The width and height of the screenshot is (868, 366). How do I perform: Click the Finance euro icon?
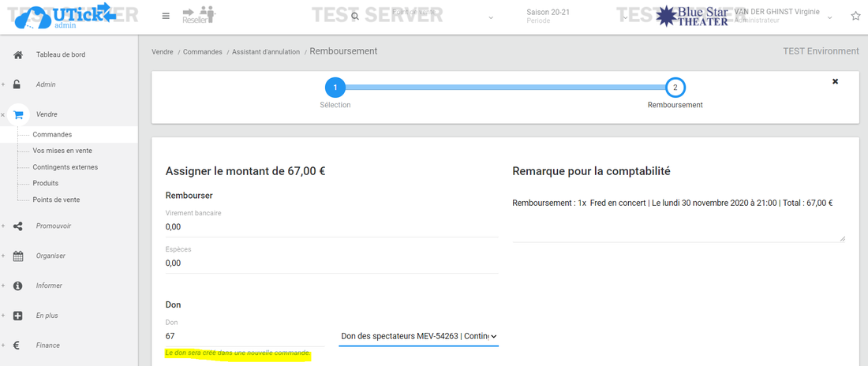[x=18, y=345]
